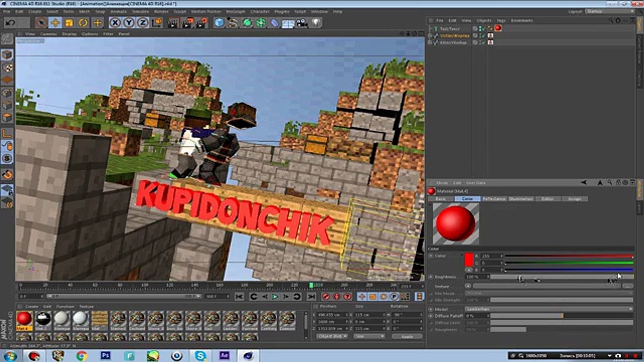Click the Apply button in coordinates
Screen dimensions: 644x362
tap(407, 336)
